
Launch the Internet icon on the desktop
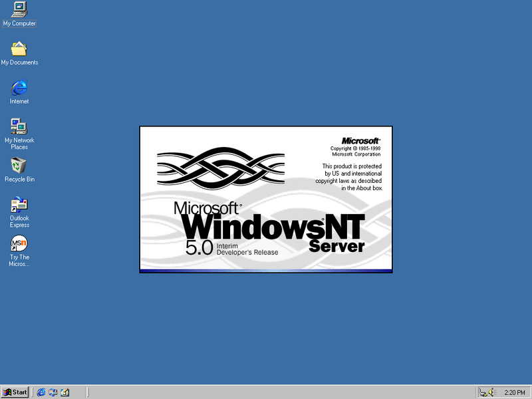tap(19, 88)
